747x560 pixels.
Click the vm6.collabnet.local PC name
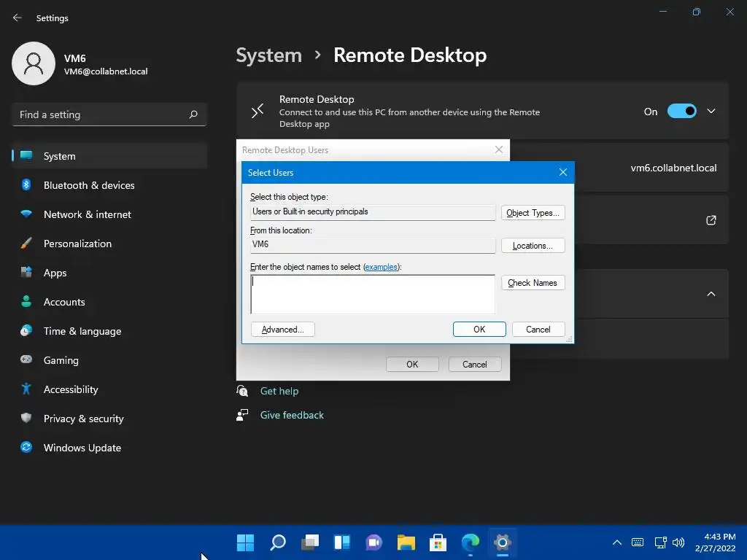click(x=673, y=168)
